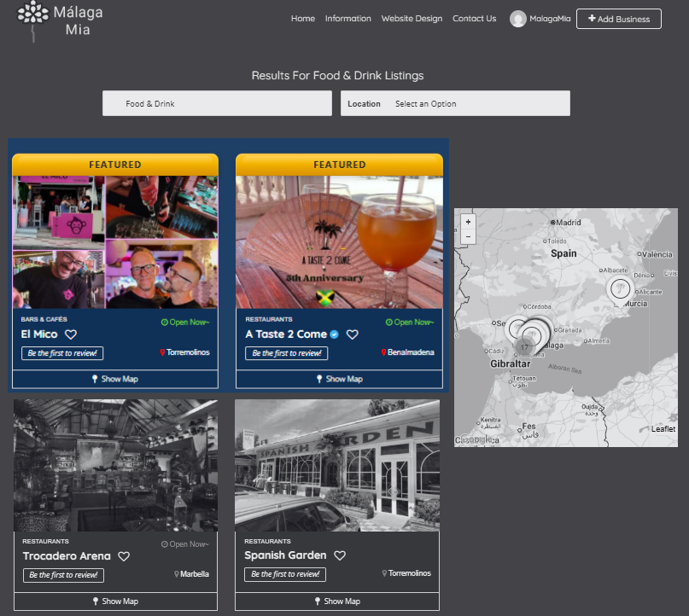Viewport: 689px width, 616px height.
Task: Open the MalagaMia account link
Action: (550, 19)
